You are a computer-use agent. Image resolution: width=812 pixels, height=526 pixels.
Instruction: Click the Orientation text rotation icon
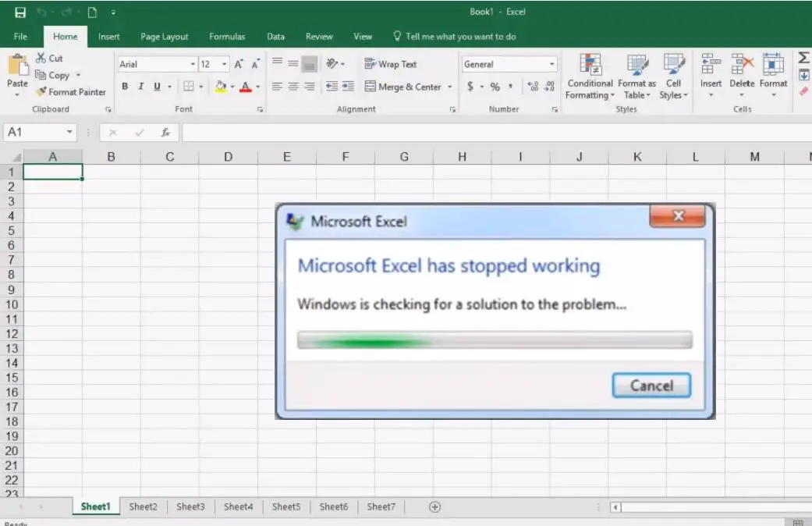[x=332, y=63]
